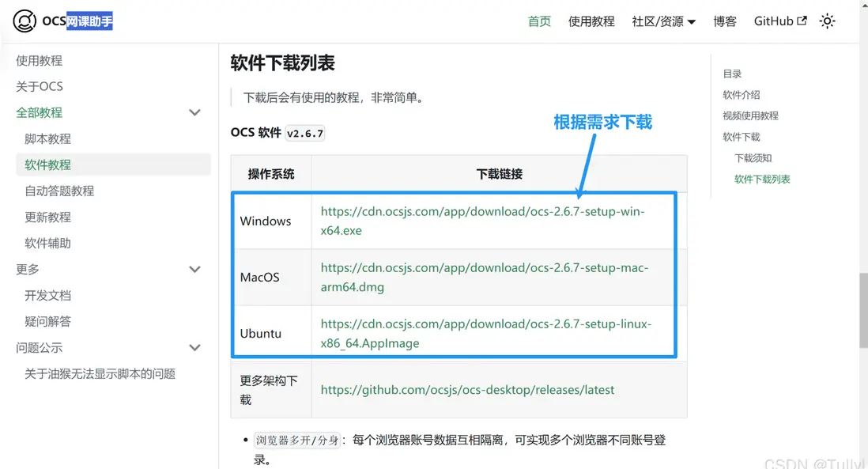Screen dimensions: 868x469
Task: Toggle the light/dark theme sun icon
Action: (827, 21)
